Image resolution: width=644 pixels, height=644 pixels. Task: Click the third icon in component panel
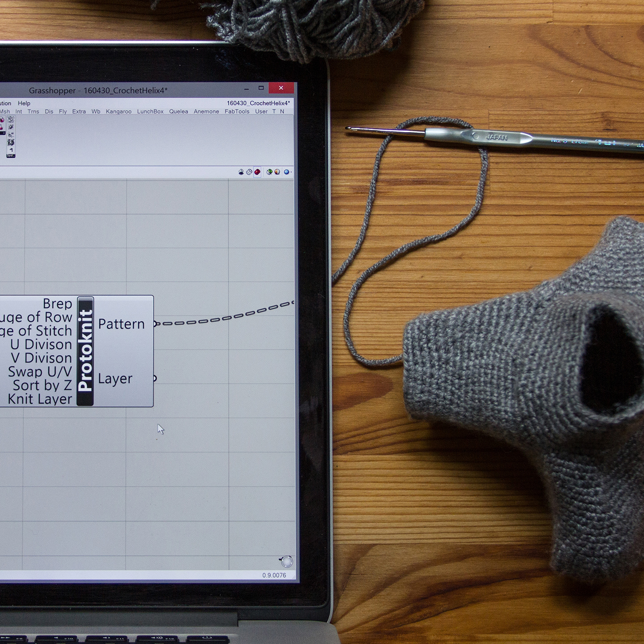[11, 135]
